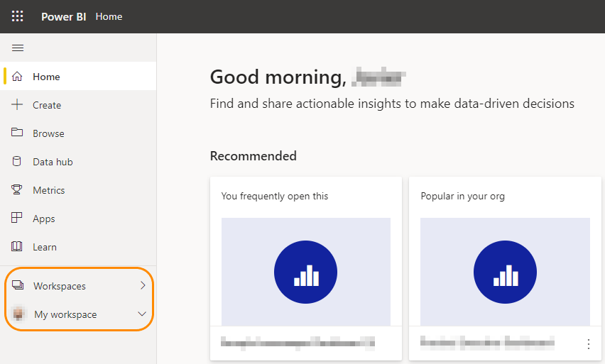Viewport: 605px width, 364px height.
Task: Click the Create plus icon
Action: click(x=18, y=105)
